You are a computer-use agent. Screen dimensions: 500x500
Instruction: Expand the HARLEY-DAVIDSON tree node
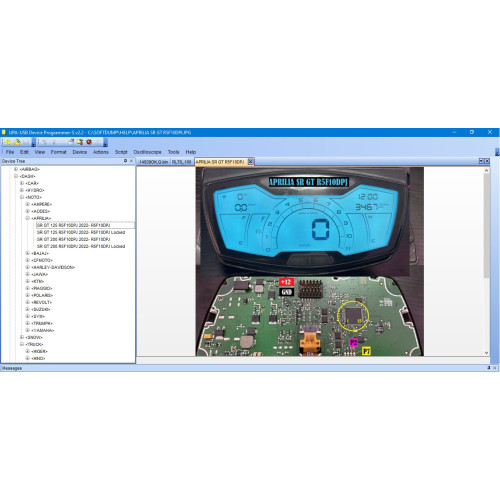28,267
